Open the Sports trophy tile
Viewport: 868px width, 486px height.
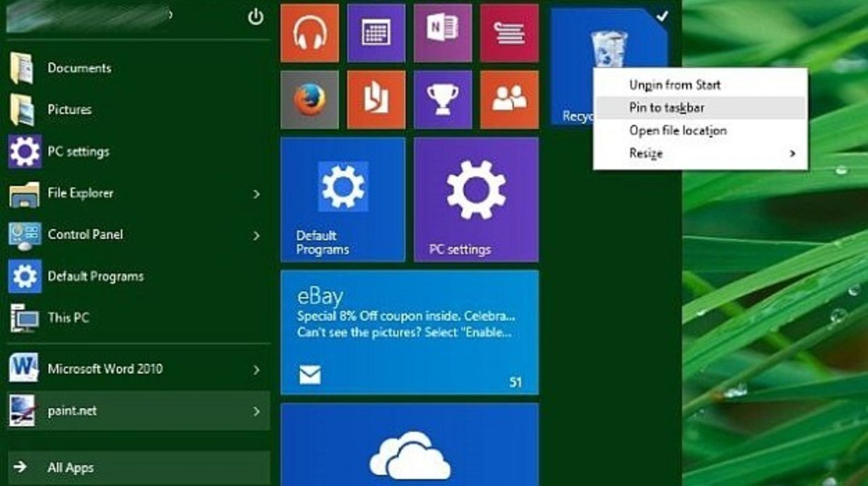(x=443, y=100)
